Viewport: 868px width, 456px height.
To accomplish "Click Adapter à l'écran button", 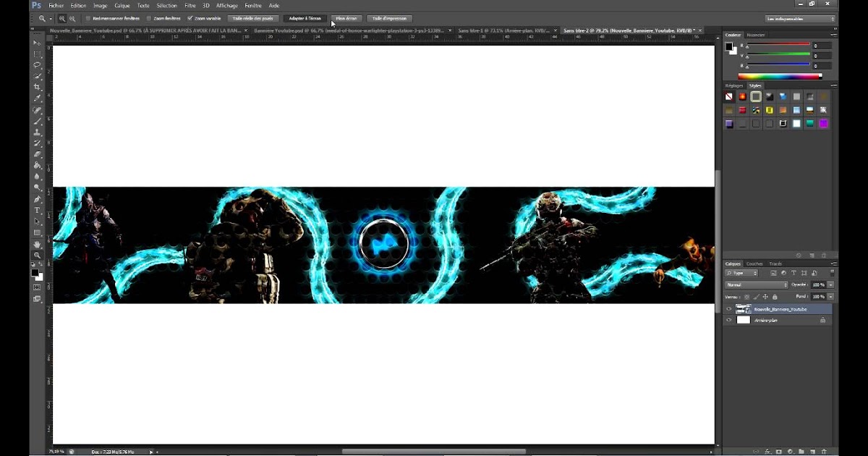I will (x=305, y=18).
